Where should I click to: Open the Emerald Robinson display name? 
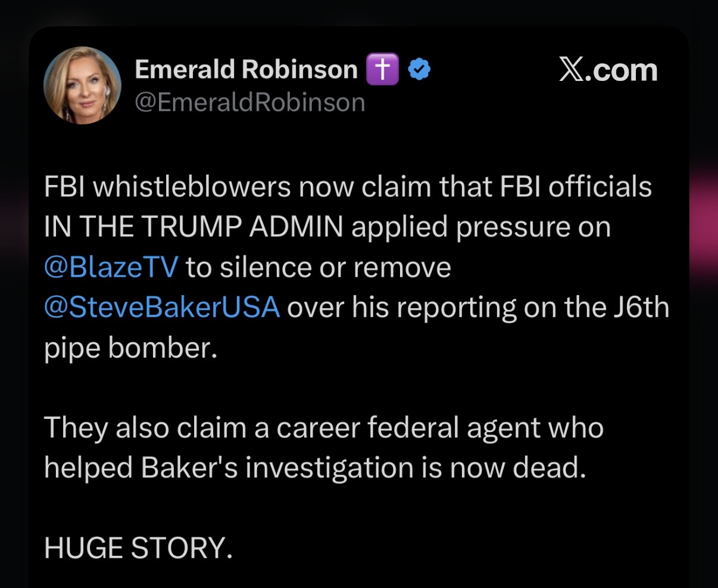pyautogui.click(x=245, y=70)
